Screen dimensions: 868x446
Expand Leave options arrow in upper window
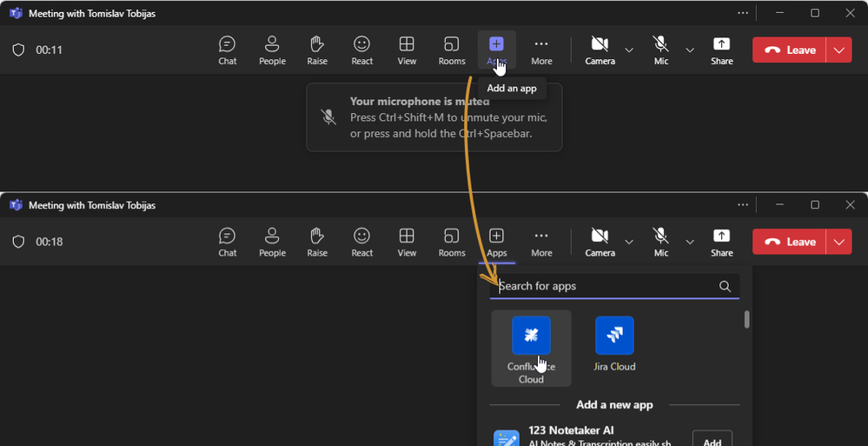839,50
